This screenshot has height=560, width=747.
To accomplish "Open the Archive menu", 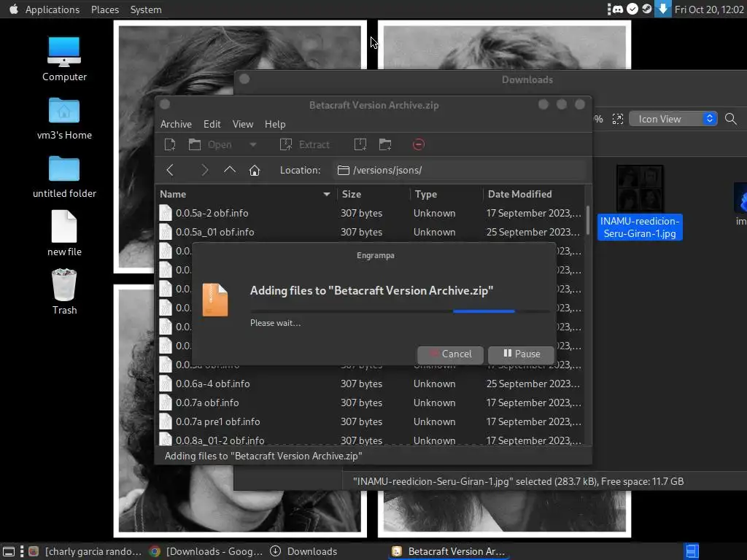I will (x=176, y=124).
